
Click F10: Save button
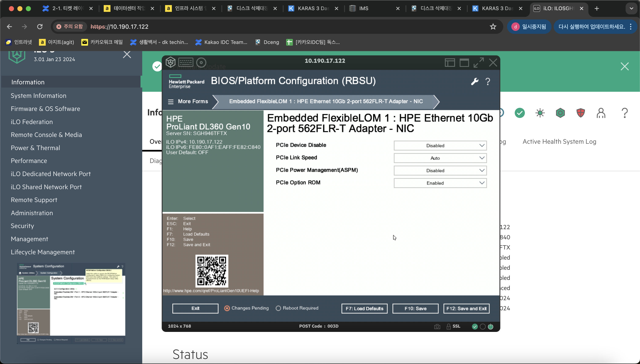tap(415, 308)
